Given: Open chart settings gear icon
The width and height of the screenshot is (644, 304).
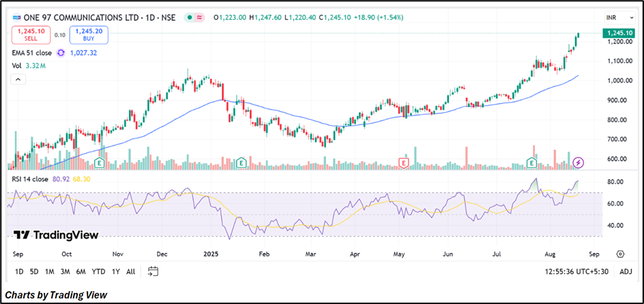Looking at the screenshot, I should (x=620, y=254).
